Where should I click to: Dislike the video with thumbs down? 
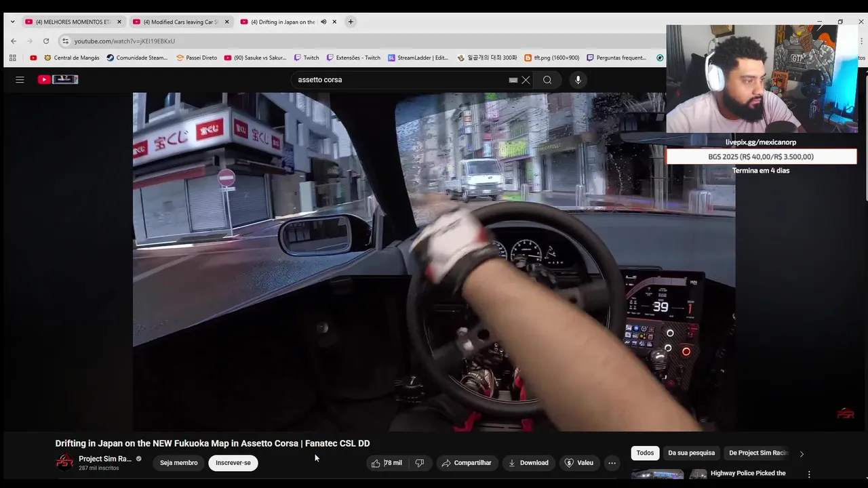click(x=419, y=463)
